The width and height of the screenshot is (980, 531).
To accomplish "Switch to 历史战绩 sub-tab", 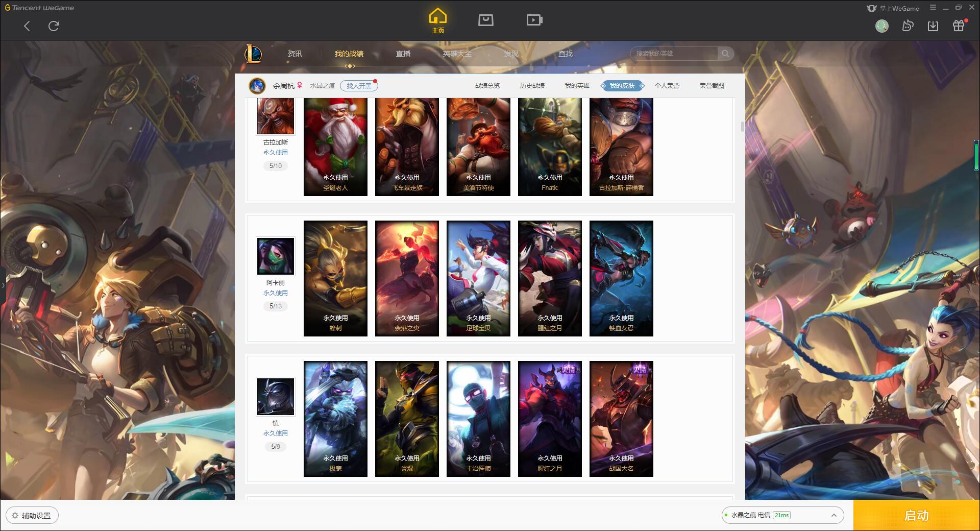I will tap(532, 86).
